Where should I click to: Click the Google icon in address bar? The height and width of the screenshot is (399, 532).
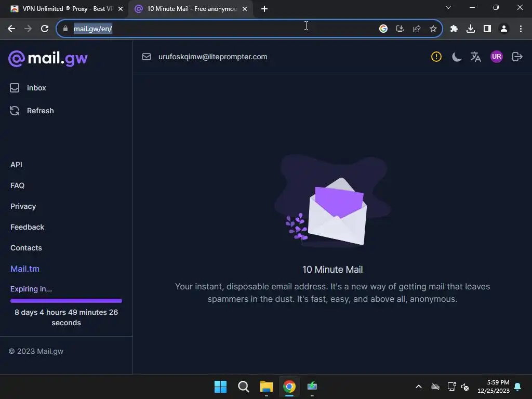click(x=383, y=29)
